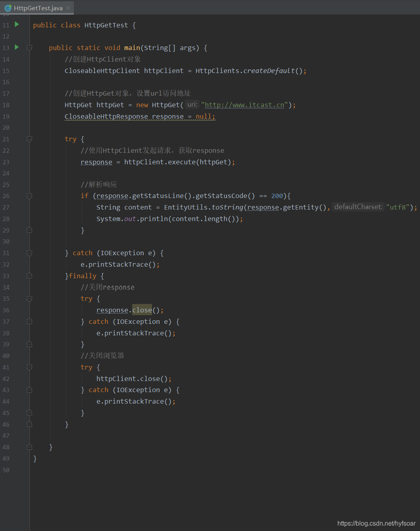Click fold end marker at line 46

click(x=29, y=424)
